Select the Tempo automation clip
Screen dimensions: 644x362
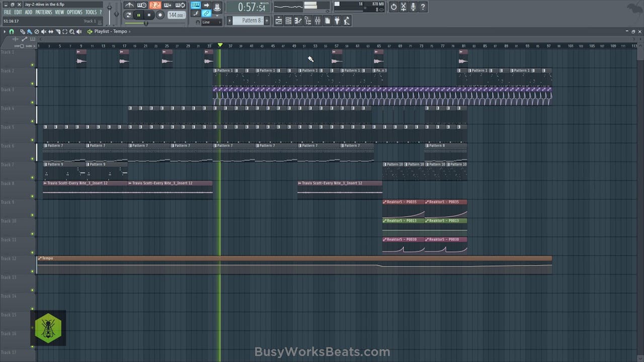click(295, 265)
